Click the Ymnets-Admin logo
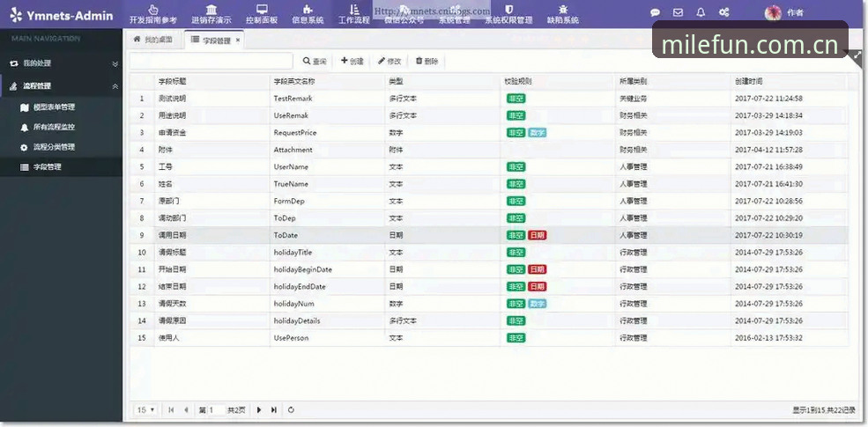Screen dimensions: 868x427 pos(62,15)
